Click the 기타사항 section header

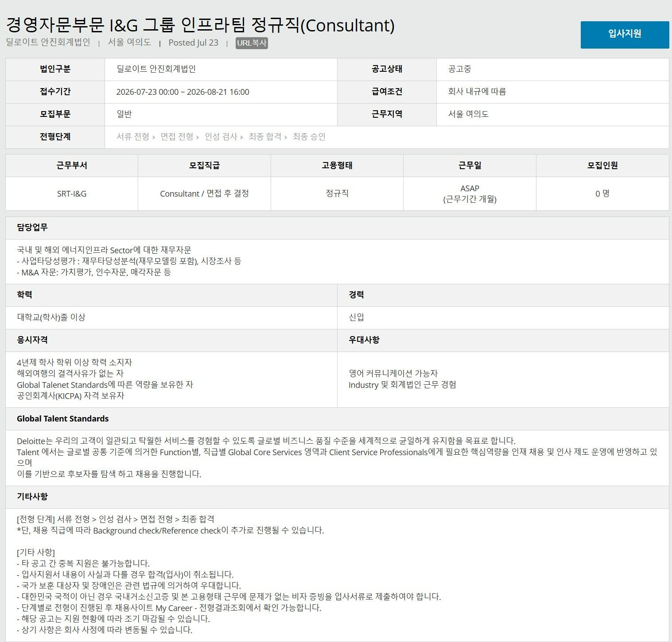coord(337,497)
